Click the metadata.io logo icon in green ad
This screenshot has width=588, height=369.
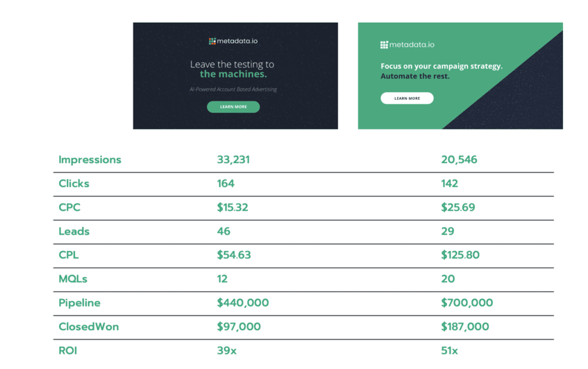(x=384, y=45)
